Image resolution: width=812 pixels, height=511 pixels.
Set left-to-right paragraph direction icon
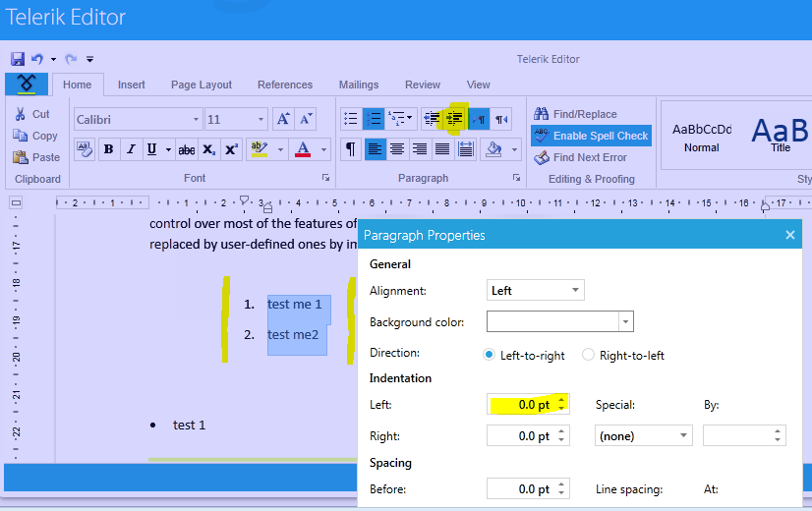[x=479, y=120]
